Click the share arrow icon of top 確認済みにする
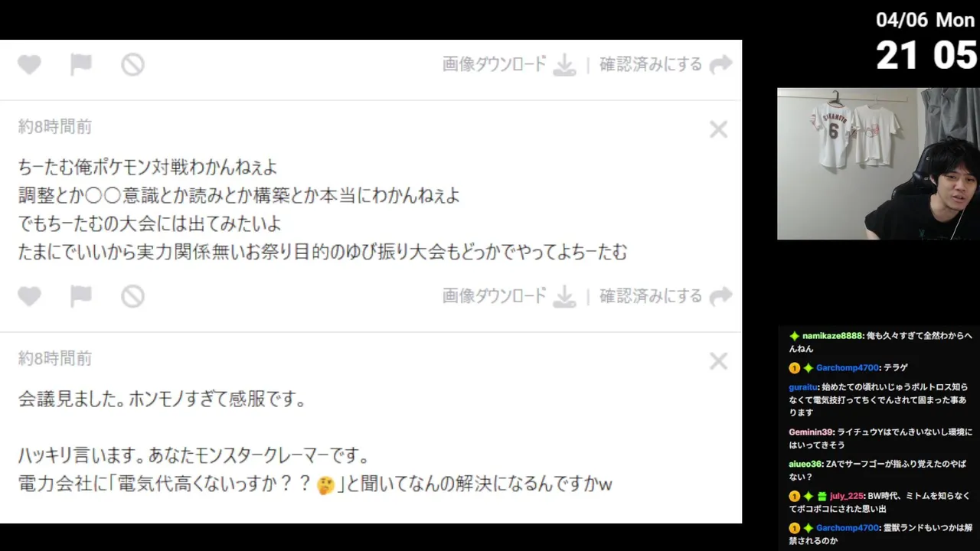Viewport: 980px width, 551px height. click(x=720, y=65)
